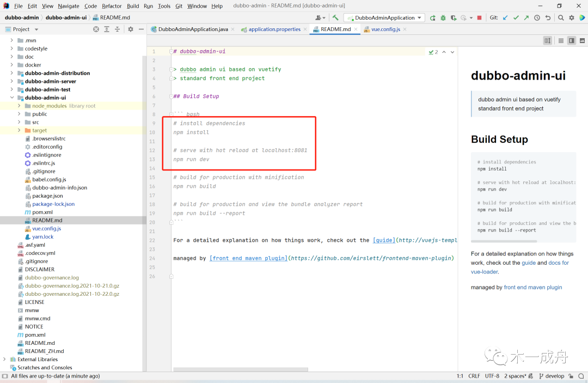
Task: Open the Git menu
Action: coord(179,5)
